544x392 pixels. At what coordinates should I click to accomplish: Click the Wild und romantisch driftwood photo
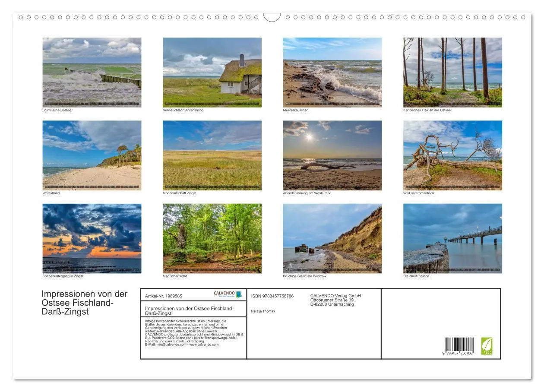pyautogui.click(x=452, y=155)
